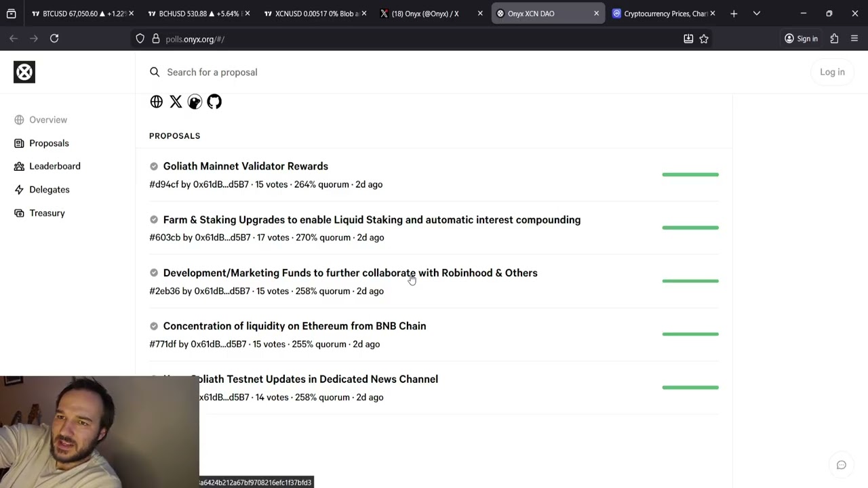The image size is (868, 488).
Task: Click the vote bar for the Farm & Staking proposal
Action: click(690, 228)
